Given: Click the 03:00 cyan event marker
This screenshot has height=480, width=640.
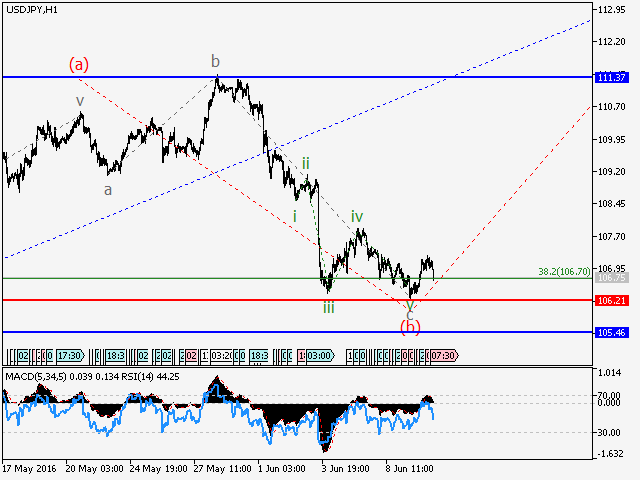Looking at the screenshot, I should coord(320,356).
